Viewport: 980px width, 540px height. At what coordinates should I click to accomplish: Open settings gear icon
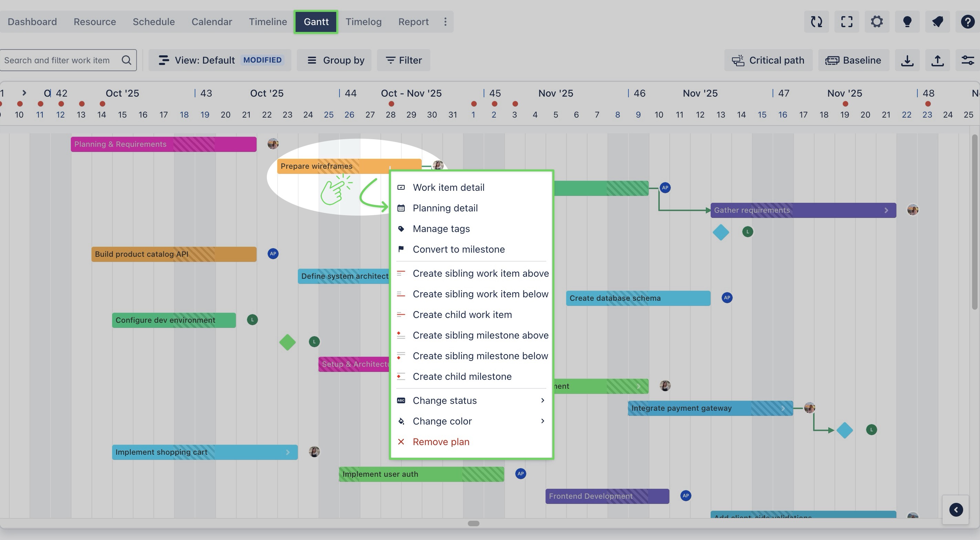877,22
